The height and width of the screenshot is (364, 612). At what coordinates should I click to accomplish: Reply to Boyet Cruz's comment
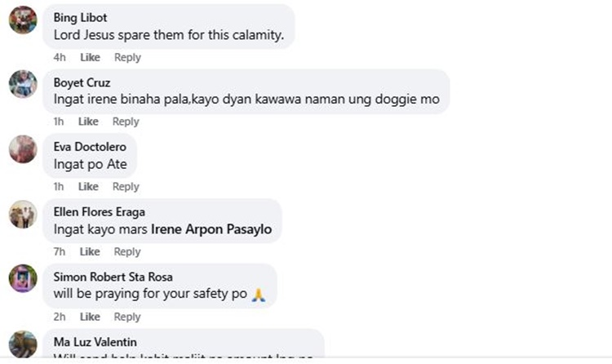coord(126,122)
